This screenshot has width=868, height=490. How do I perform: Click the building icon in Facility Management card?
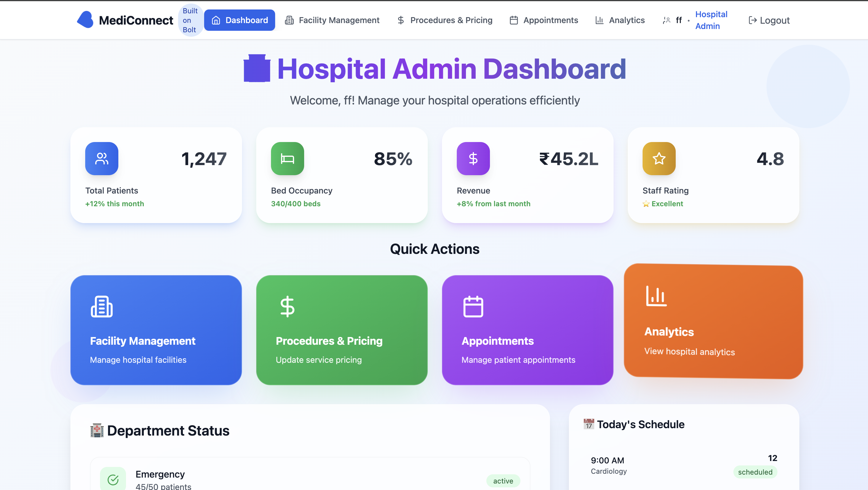pos(101,306)
